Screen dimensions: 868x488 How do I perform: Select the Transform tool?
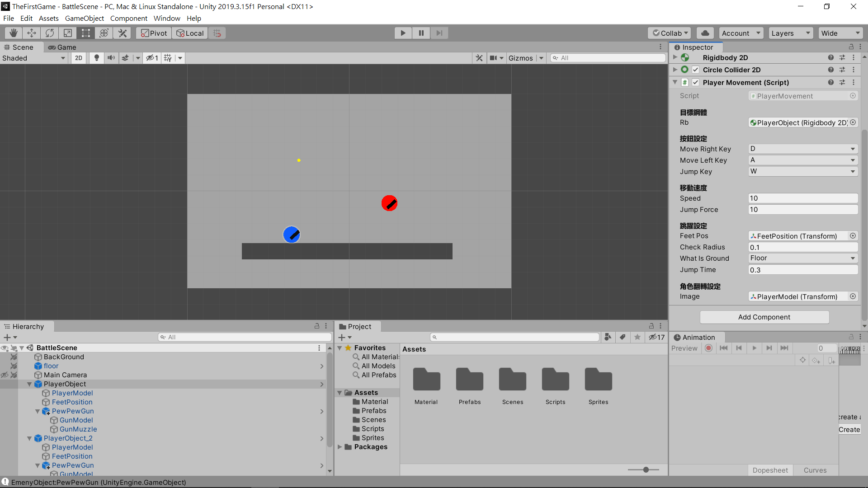[x=104, y=33]
